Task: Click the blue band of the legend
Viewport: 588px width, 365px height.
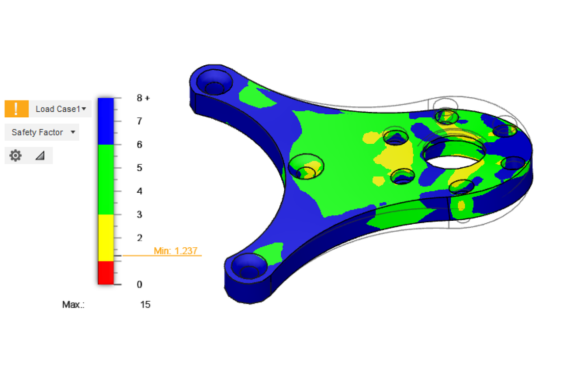Action: click(x=106, y=121)
